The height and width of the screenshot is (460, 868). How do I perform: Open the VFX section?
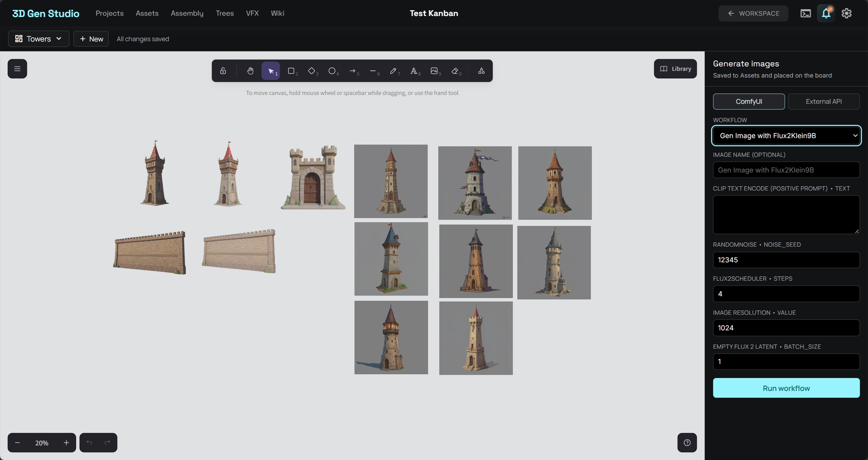pyautogui.click(x=252, y=13)
